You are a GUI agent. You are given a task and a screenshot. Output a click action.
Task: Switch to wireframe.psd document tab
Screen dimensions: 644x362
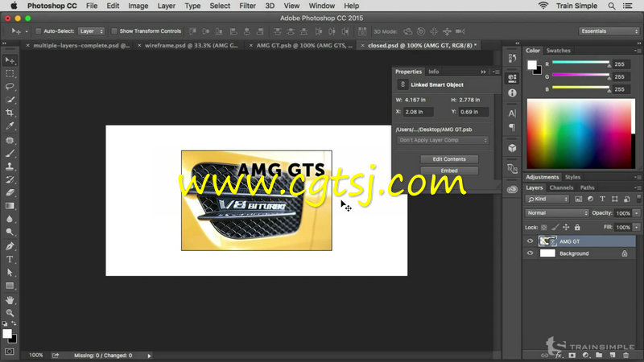pos(191,46)
